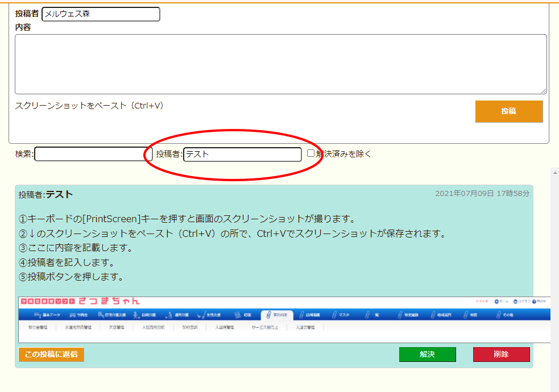Click the ログオフ icon in the embedded screenshot
The height and width of the screenshot is (392, 559).
point(516,301)
